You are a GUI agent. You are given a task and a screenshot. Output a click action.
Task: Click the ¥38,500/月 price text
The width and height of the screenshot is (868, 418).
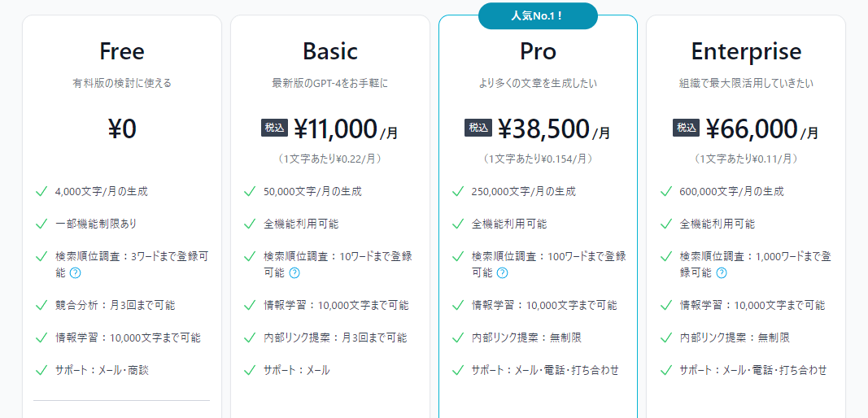click(553, 129)
